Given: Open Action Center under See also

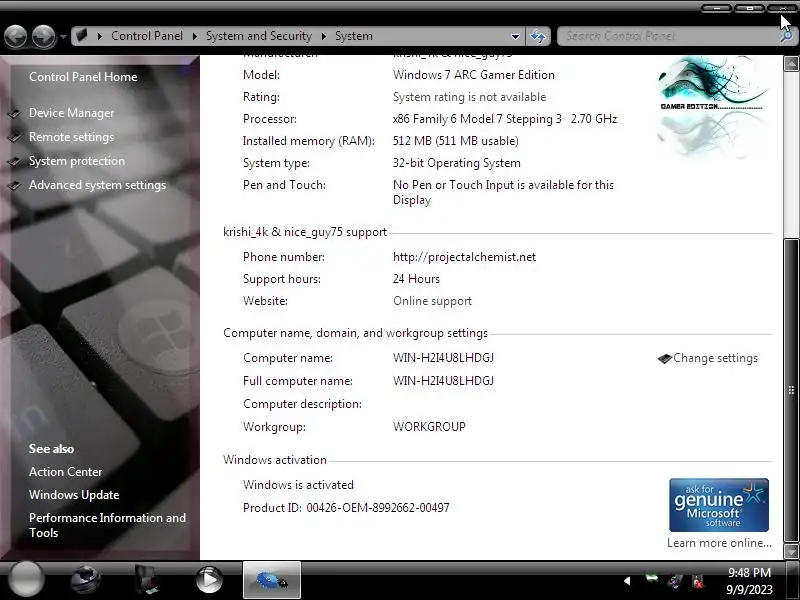Looking at the screenshot, I should pos(65,472).
